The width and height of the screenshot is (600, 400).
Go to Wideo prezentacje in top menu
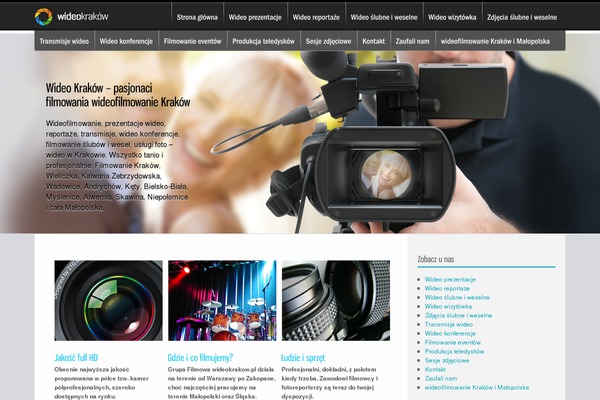point(254,18)
